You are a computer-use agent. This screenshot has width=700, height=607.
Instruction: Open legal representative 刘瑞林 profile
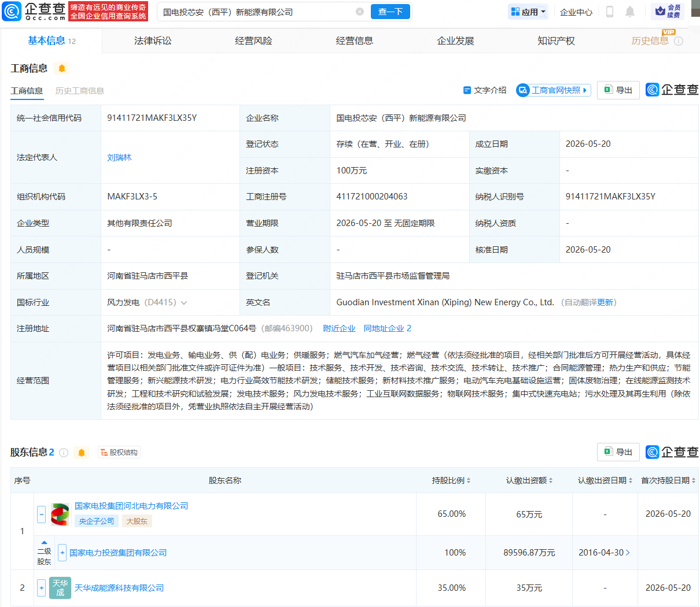[119, 157]
